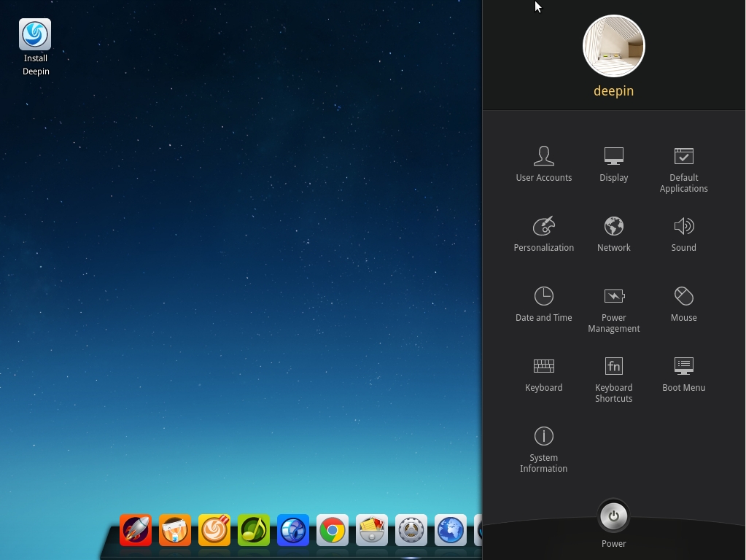Viewport: 746px width, 560px height.
Task: Open the rocket Launcher in the dock
Action: (x=136, y=529)
